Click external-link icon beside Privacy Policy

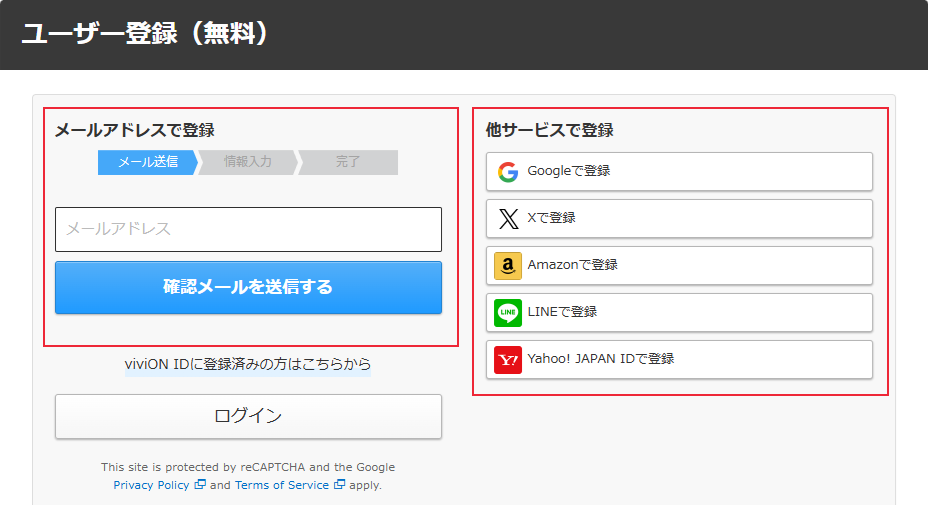(200, 485)
